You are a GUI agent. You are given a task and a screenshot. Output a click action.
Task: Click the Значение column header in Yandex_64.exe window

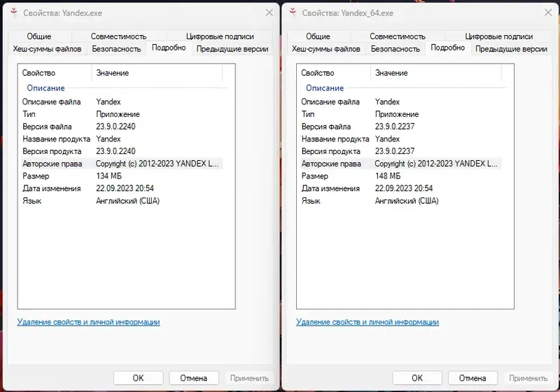point(436,73)
